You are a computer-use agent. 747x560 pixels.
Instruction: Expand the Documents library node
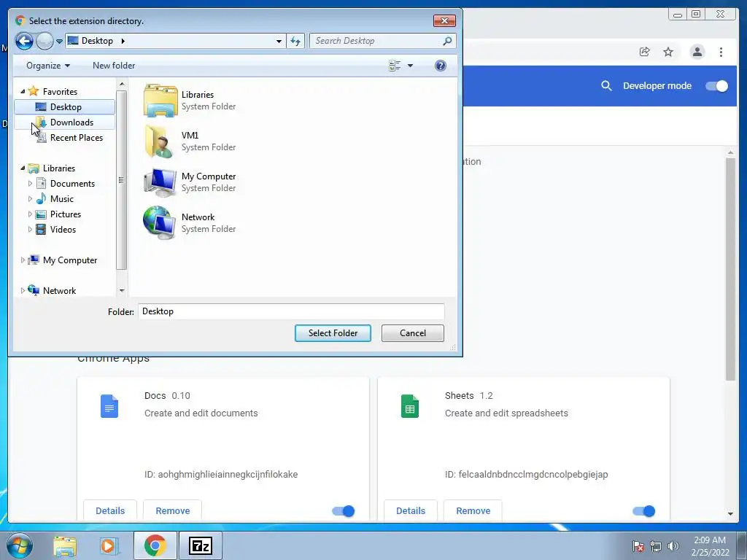click(30, 183)
